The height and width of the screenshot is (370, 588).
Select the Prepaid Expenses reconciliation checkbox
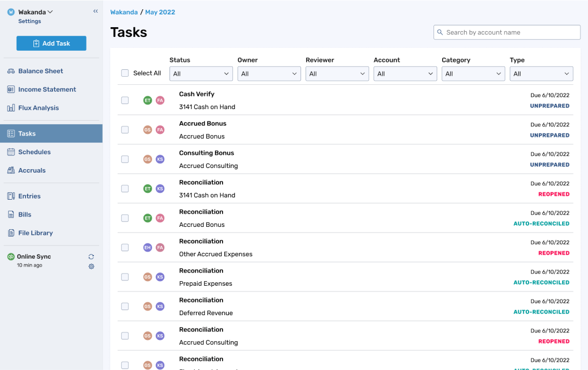(x=125, y=276)
